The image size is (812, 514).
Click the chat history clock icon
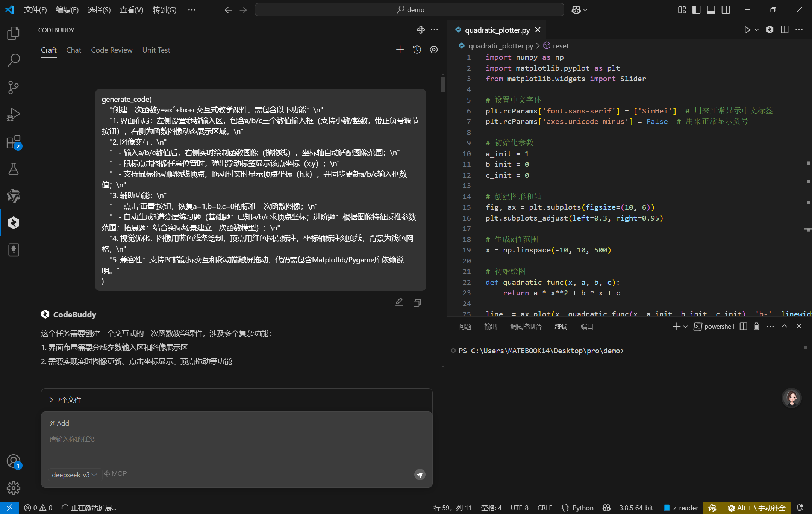417,50
